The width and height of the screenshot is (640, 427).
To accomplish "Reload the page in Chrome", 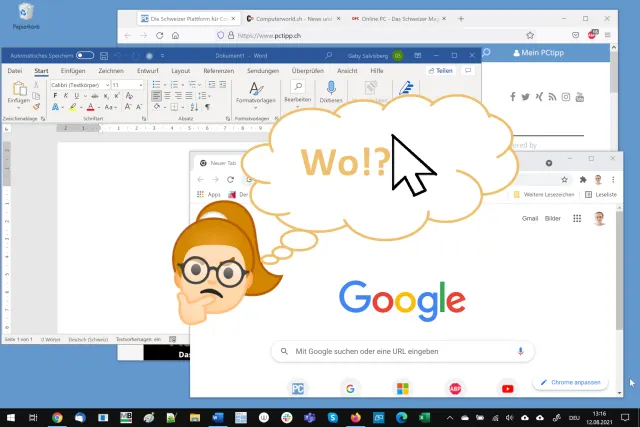I will coord(232,179).
